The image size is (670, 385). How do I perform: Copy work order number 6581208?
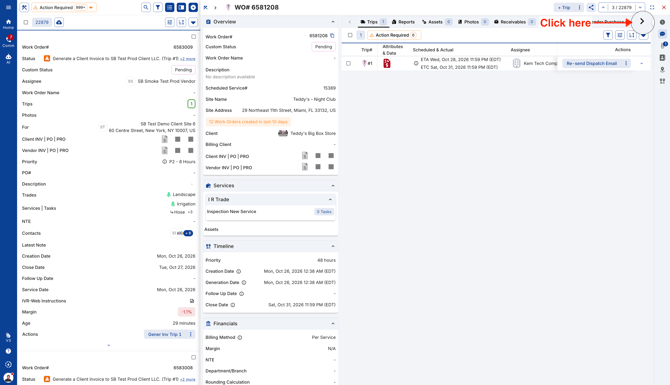tap(332, 36)
